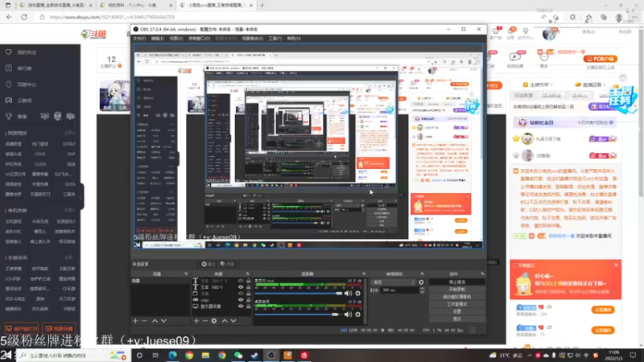Toggle visibility of the fourth source row
Image resolution: width=644 pixels, height=362 pixels.
pos(241,300)
